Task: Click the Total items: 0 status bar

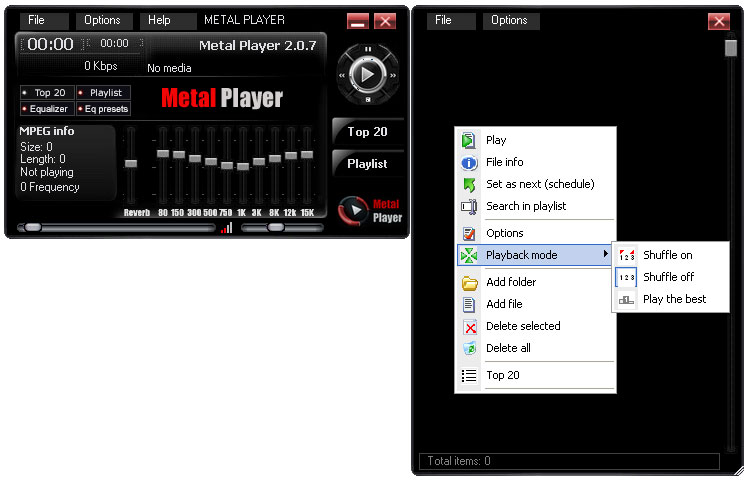Action: pyautogui.click(x=569, y=461)
